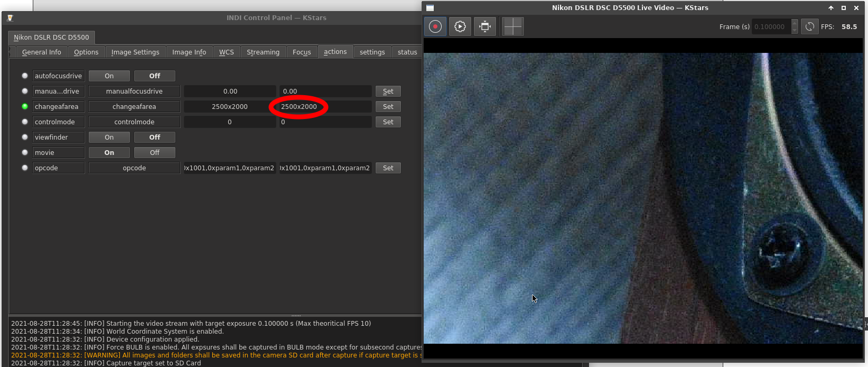
Task: Click Set for manualfocusdrive
Action: point(388,91)
